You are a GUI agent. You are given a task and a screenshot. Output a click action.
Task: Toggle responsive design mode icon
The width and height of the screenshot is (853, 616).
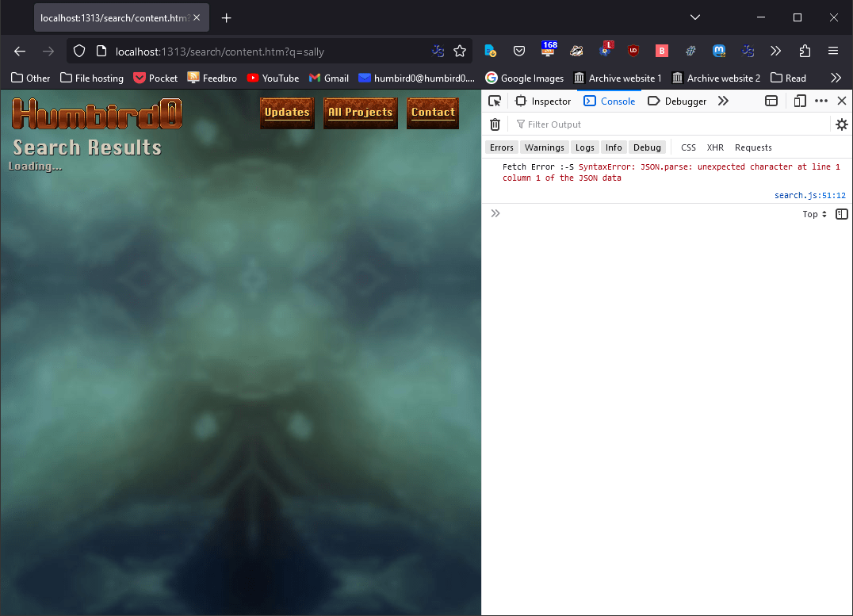800,101
